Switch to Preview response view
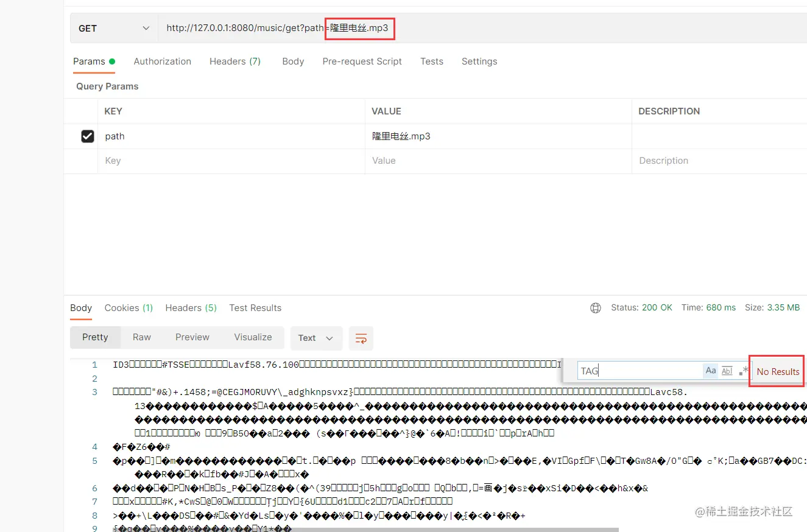 pos(192,337)
